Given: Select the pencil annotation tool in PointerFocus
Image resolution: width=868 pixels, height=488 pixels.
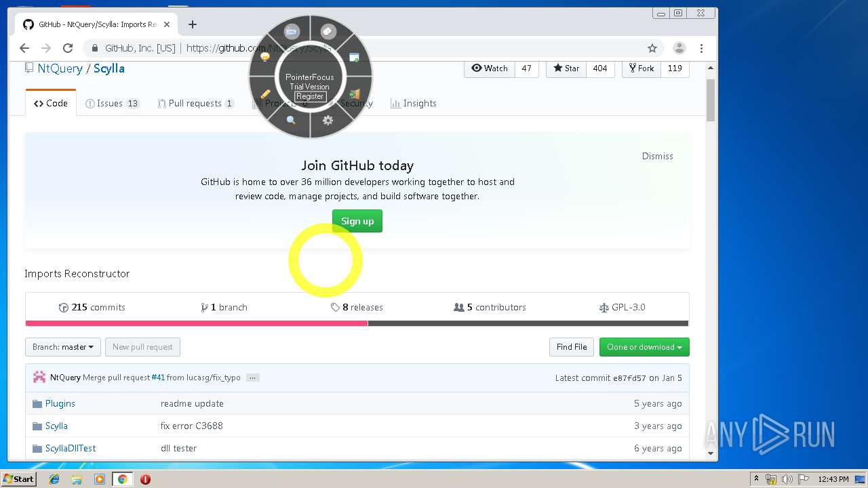Looking at the screenshot, I should [265, 94].
